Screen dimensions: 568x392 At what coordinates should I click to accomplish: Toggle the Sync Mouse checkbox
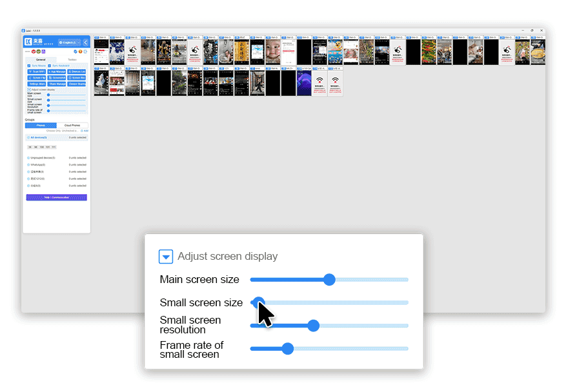pos(29,65)
